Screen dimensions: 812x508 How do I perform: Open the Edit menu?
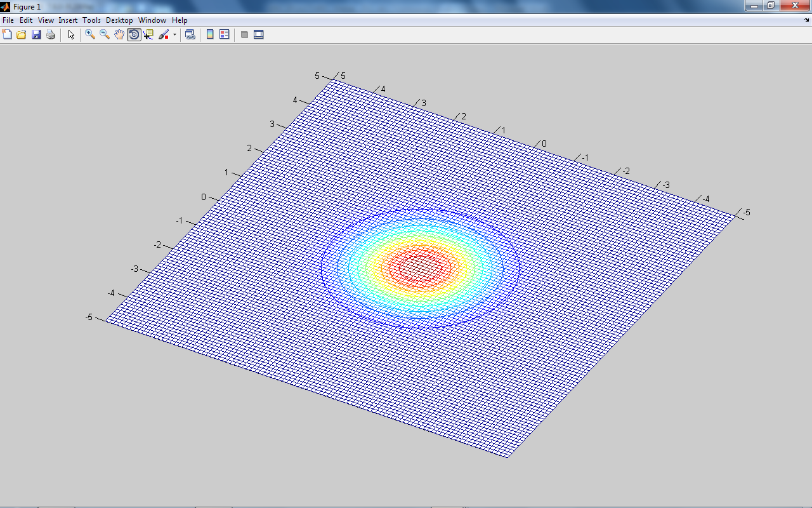pos(26,20)
